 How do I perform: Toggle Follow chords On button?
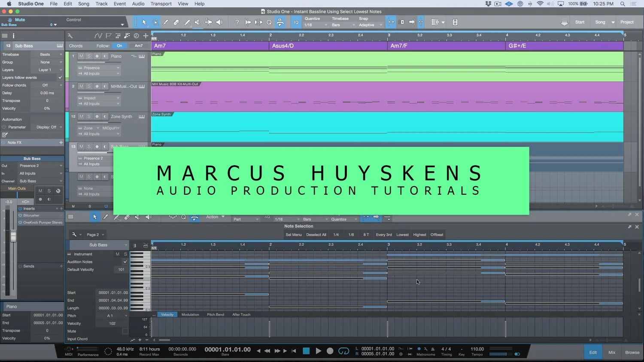[x=119, y=46]
